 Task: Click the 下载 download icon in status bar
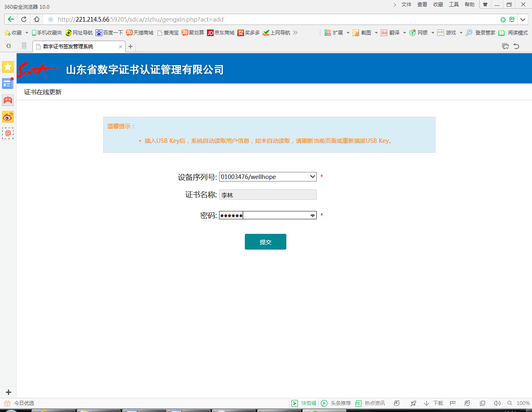[433, 403]
